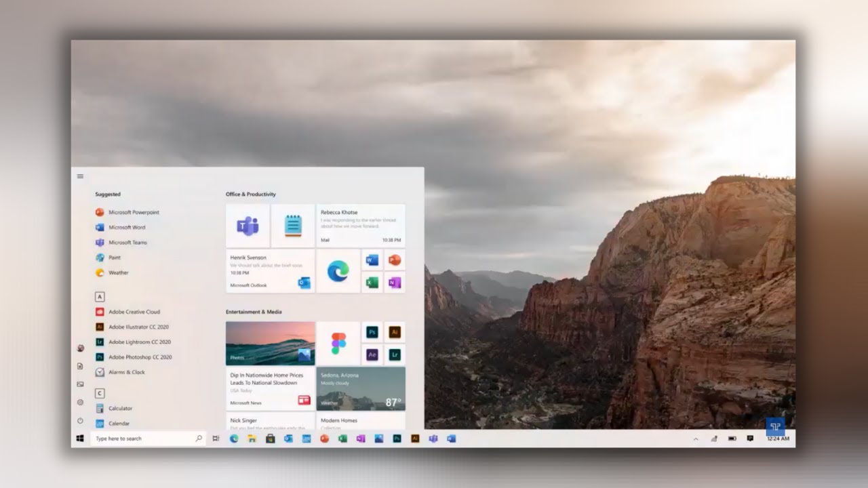This screenshot has width=868, height=488.
Task: Open the small OneNote tile
Action: [395, 282]
